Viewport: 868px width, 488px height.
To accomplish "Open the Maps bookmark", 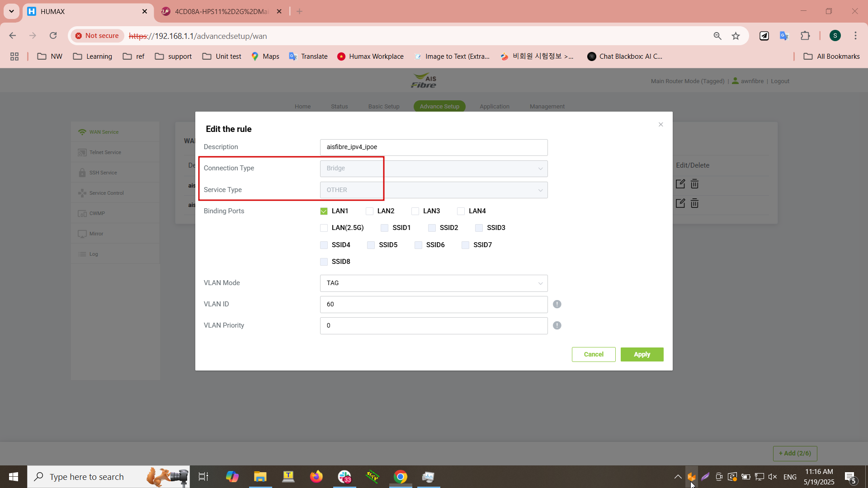I will (265, 56).
